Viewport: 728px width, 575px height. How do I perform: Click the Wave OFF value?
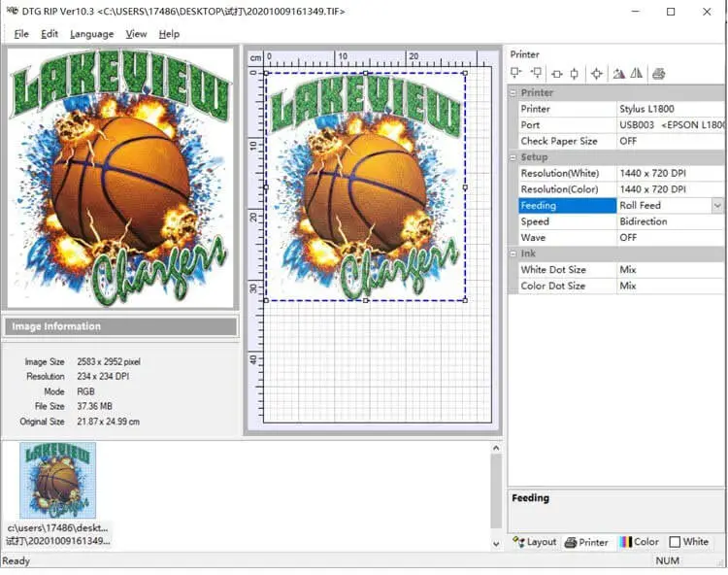pos(671,238)
